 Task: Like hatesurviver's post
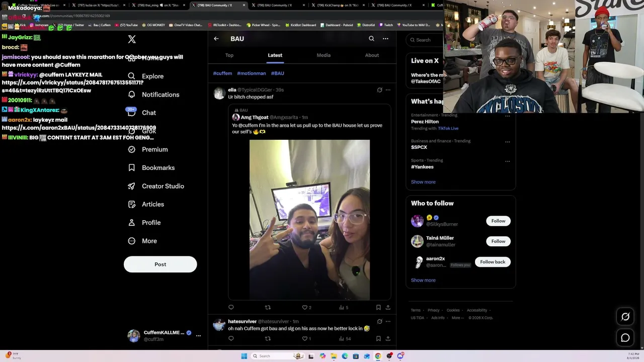point(306,338)
